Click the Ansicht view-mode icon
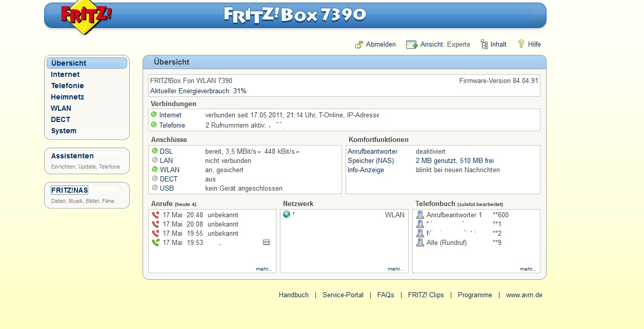This screenshot has height=329, width=644. tap(412, 45)
